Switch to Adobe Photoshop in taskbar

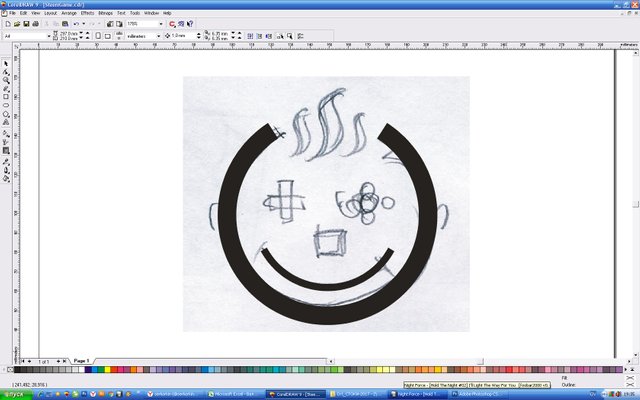point(478,394)
